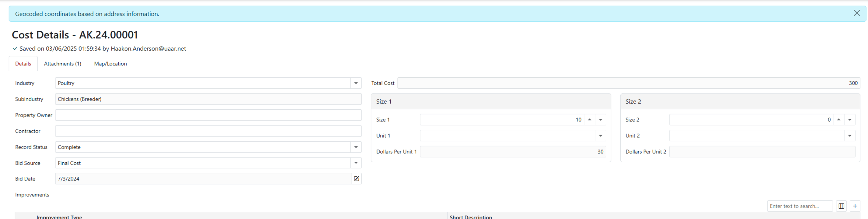This screenshot has height=219, width=868.
Task: Add a new improvement with plus icon
Action: click(x=855, y=206)
